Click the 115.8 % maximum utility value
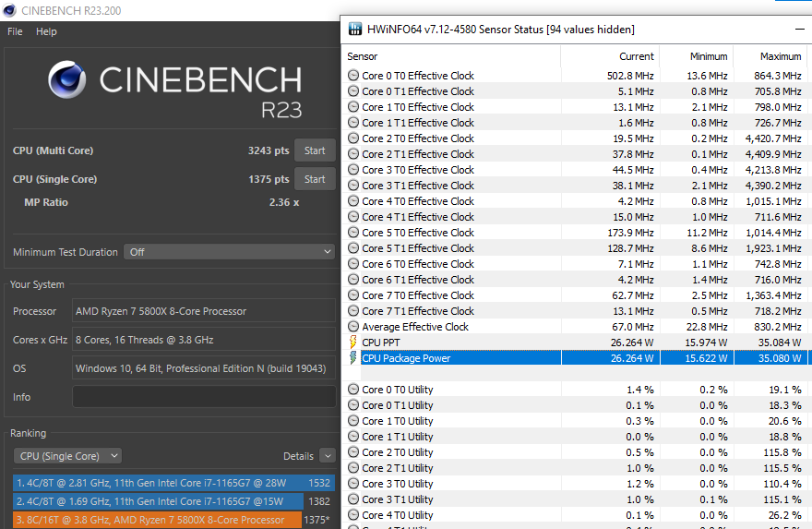The image size is (812, 529). (782, 452)
